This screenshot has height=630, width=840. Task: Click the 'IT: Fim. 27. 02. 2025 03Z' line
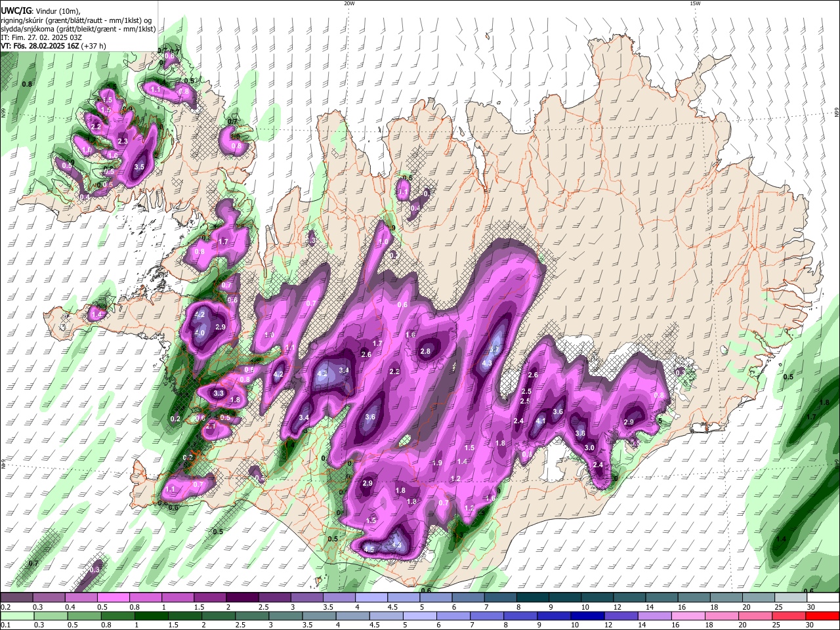[x=42, y=37]
